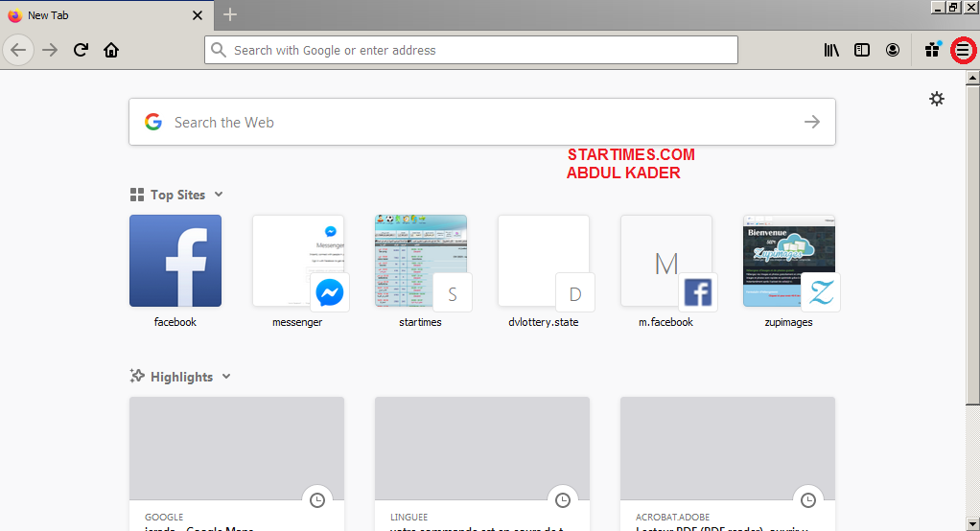Click the page scrollbar down arrow
980x531 pixels.
tap(972, 523)
